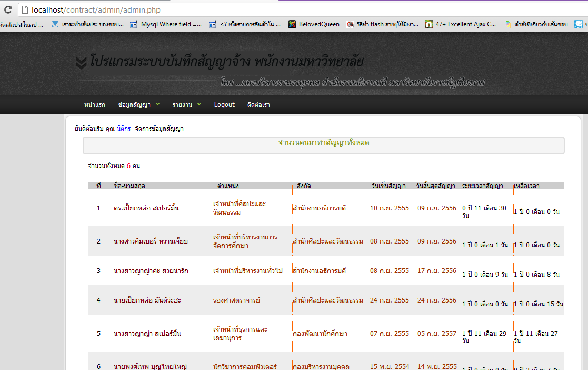Screen dimensions: 588x370
Task: Click the double chevron logo beside the site title
Action: (82, 63)
